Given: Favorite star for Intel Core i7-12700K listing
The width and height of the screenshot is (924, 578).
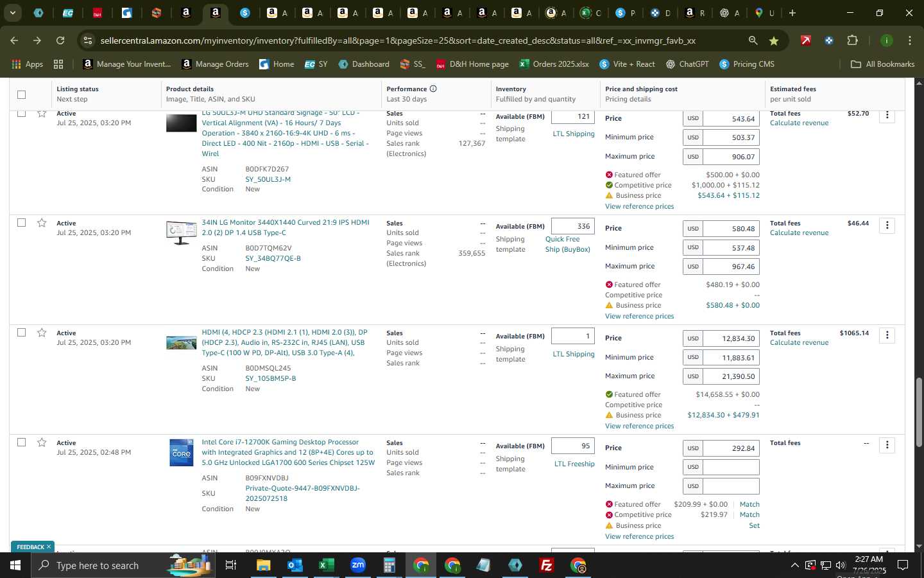Looking at the screenshot, I should (42, 442).
